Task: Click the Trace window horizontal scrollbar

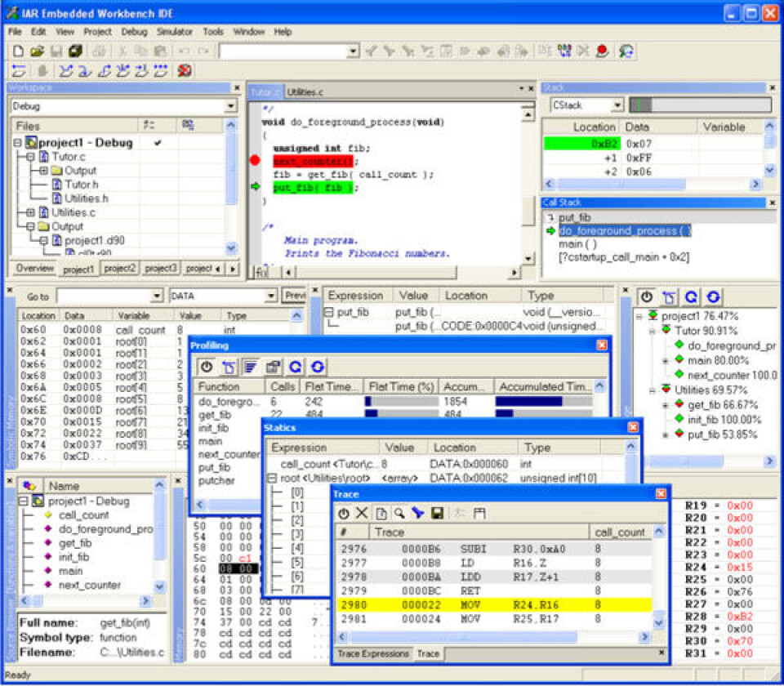Action: 492,637
